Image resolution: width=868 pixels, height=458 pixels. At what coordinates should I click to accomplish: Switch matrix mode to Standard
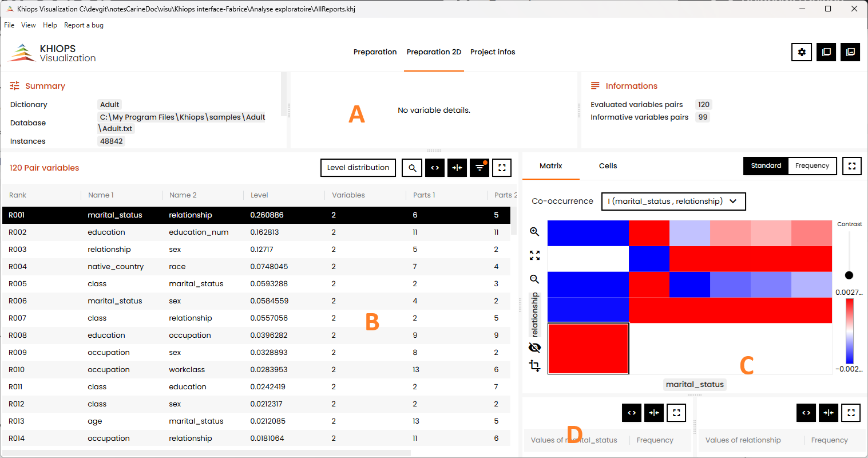coord(766,166)
